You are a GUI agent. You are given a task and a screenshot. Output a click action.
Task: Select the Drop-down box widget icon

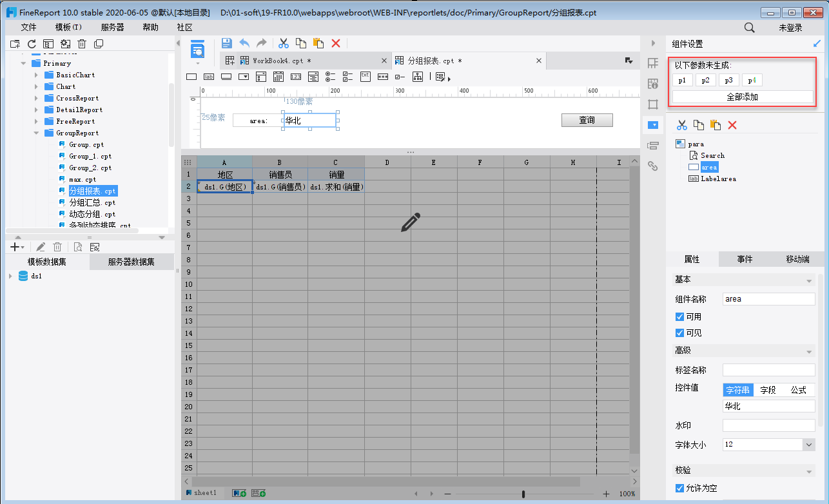point(244,76)
